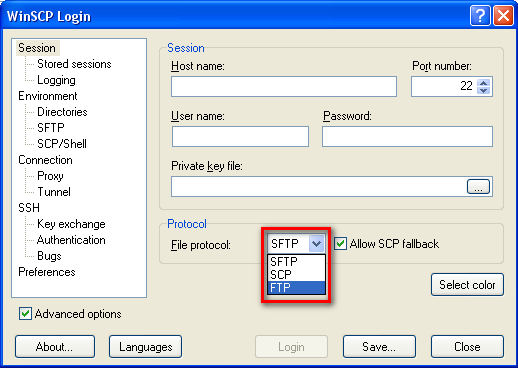This screenshot has width=518, height=368.
Task: Toggle Allow SCP fallback checkbox
Action: point(340,244)
